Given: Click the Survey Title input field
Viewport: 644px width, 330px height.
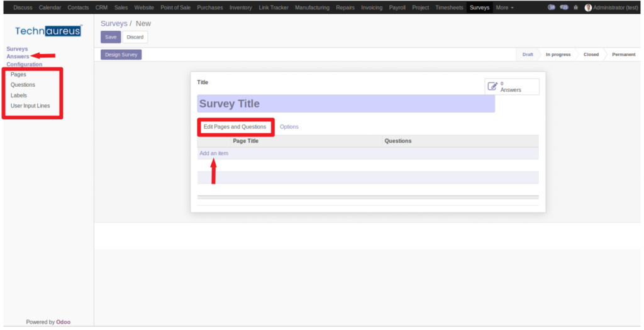Looking at the screenshot, I should 346,104.
